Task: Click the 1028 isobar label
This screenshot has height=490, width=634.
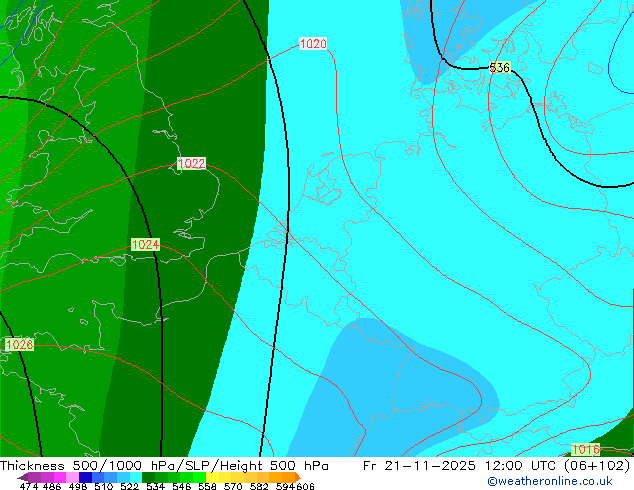Action: [x=19, y=344]
